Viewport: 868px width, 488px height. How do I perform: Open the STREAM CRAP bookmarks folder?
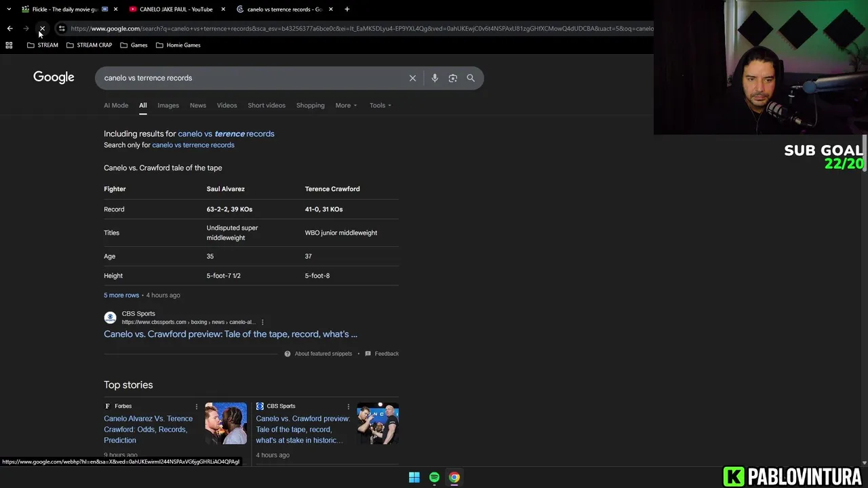click(89, 45)
